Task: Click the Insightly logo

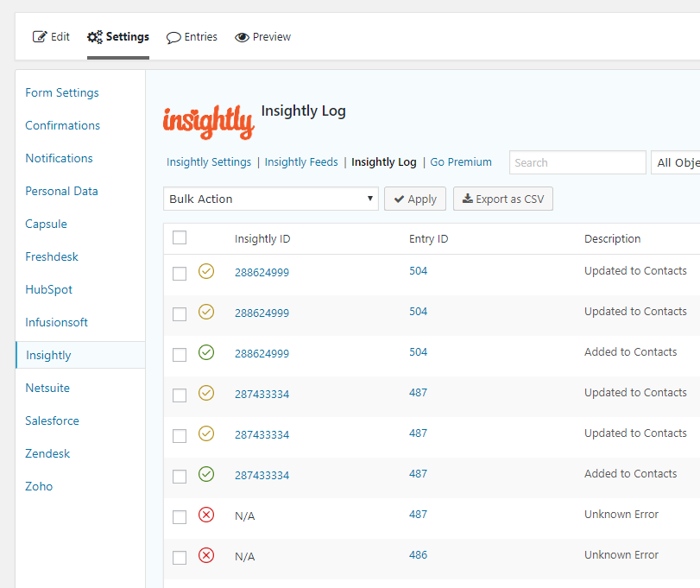Action: pyautogui.click(x=209, y=122)
